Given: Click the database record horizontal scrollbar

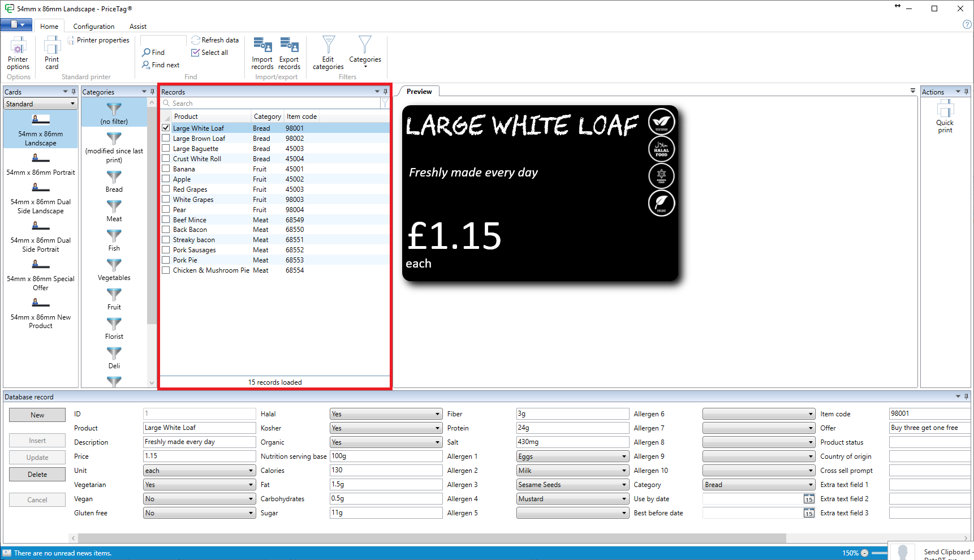Looking at the screenshot, I should pos(432,538).
